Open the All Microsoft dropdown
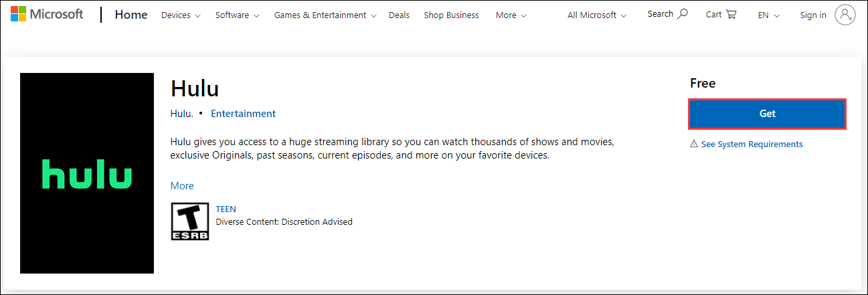This screenshot has height=295, width=868. [x=597, y=15]
